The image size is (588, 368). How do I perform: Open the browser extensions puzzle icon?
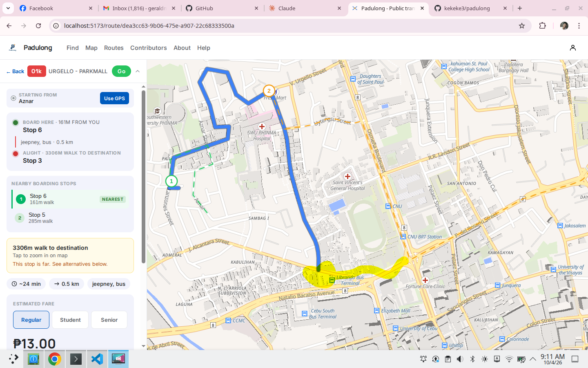point(542,26)
